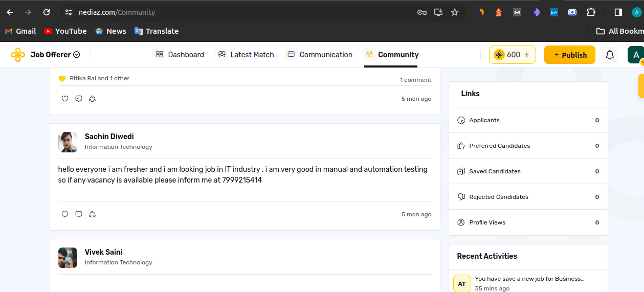Image resolution: width=644 pixels, height=292 pixels.
Task: Open Preferred Candidates link
Action: [499, 146]
